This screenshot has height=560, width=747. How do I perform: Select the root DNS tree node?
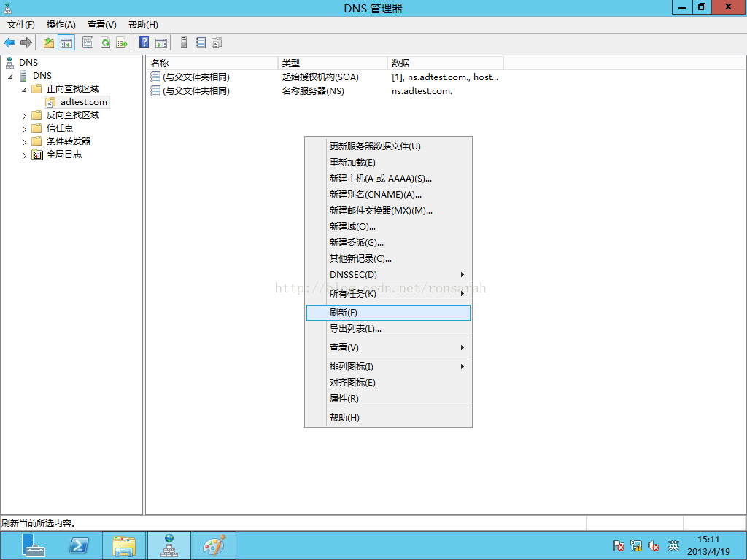coord(28,63)
